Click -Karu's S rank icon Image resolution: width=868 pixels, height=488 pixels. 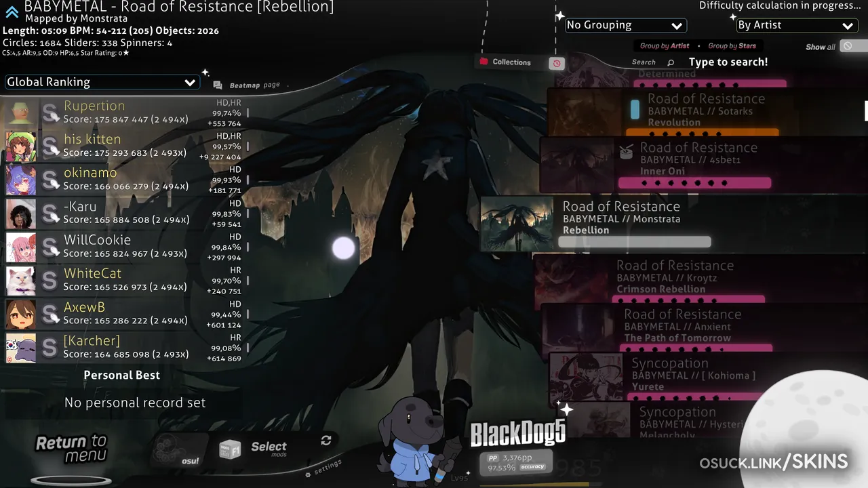pos(50,213)
